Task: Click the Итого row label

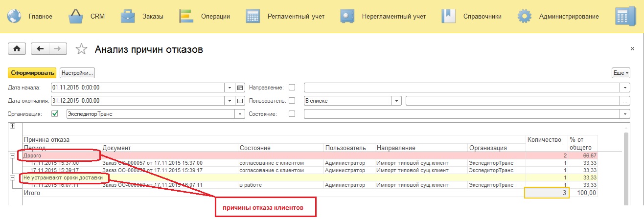Action: pos(32,193)
